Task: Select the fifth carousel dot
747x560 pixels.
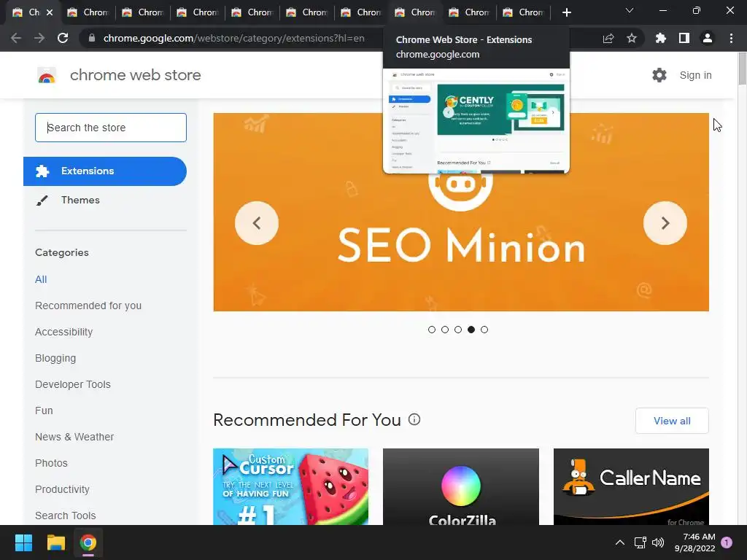Action: click(484, 330)
